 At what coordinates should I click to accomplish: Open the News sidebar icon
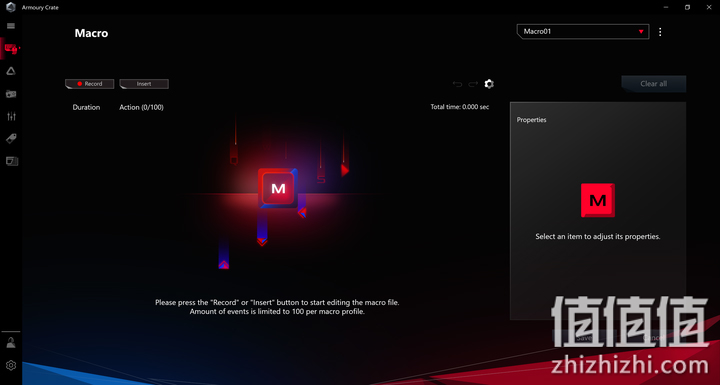coord(11,161)
